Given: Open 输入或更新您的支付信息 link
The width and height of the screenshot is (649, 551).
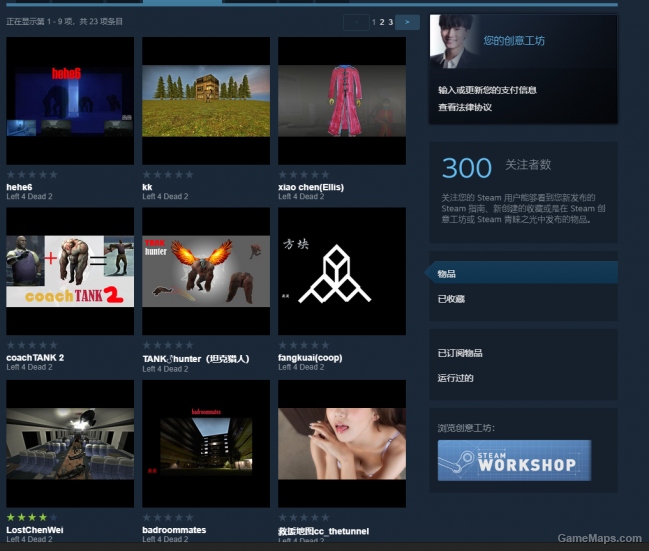Looking at the screenshot, I should (487, 90).
